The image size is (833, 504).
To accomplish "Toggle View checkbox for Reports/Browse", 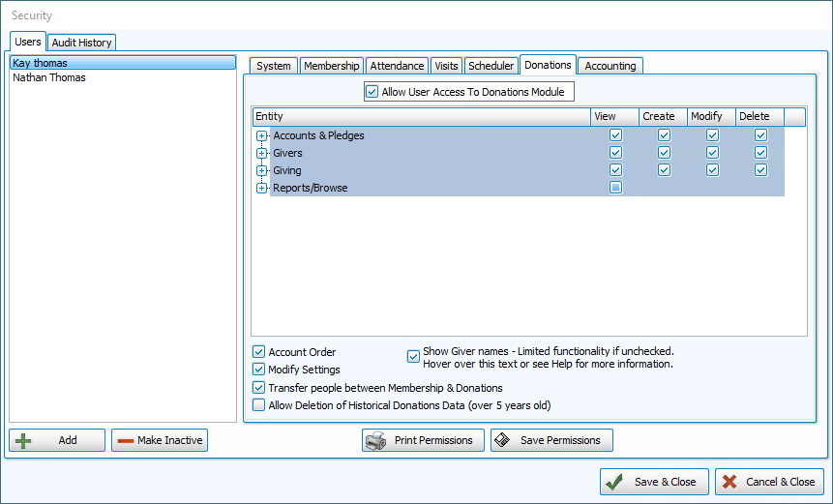I will click(x=615, y=188).
